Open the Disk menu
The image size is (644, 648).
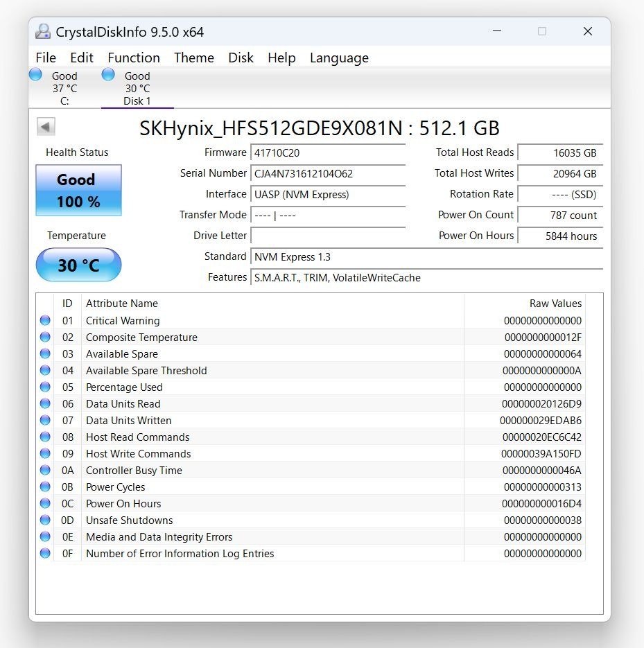[x=241, y=58]
